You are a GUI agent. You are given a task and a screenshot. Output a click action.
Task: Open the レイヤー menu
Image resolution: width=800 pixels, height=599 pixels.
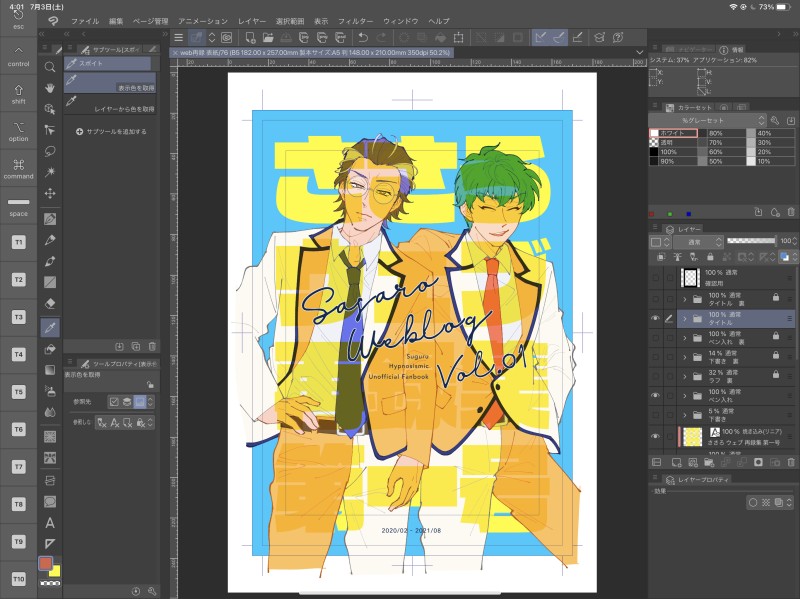[x=252, y=21]
